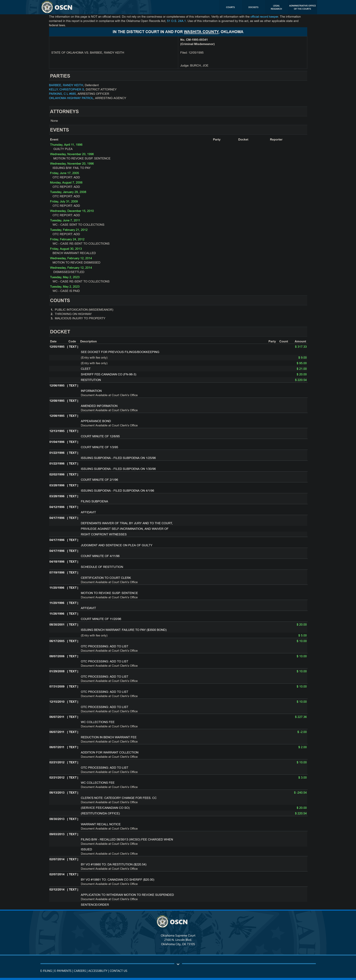The height and width of the screenshot is (980, 356).
Task: Open the Dockets menu
Action: 253,7
